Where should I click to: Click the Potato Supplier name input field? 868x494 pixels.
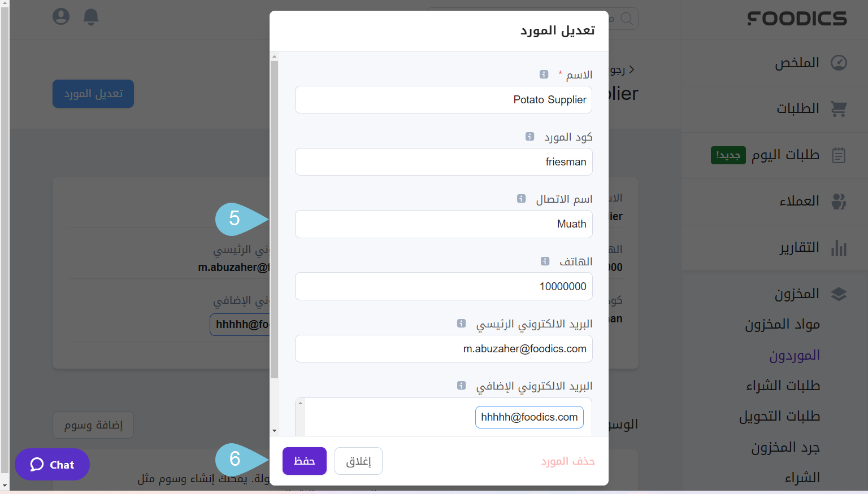pos(444,99)
